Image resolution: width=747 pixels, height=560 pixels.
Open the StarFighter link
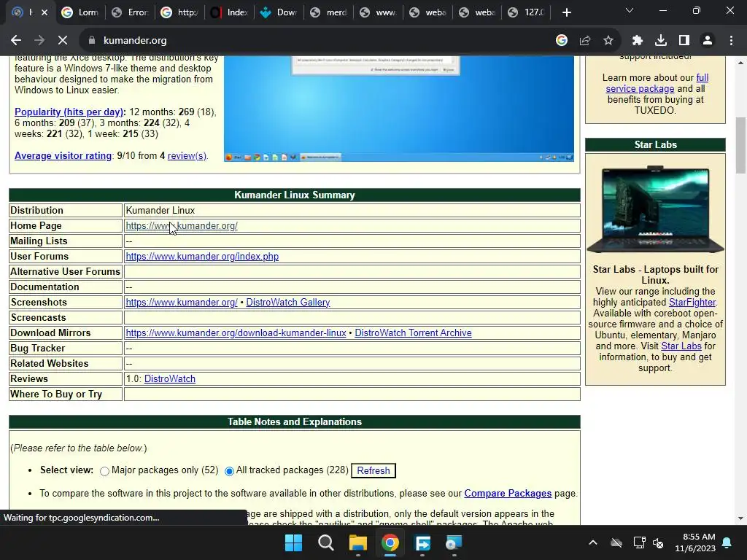(x=692, y=303)
